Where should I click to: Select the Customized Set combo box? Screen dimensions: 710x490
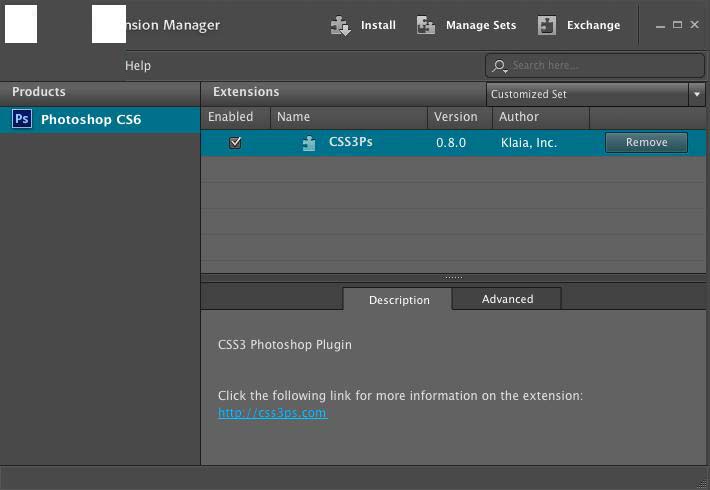595,94
